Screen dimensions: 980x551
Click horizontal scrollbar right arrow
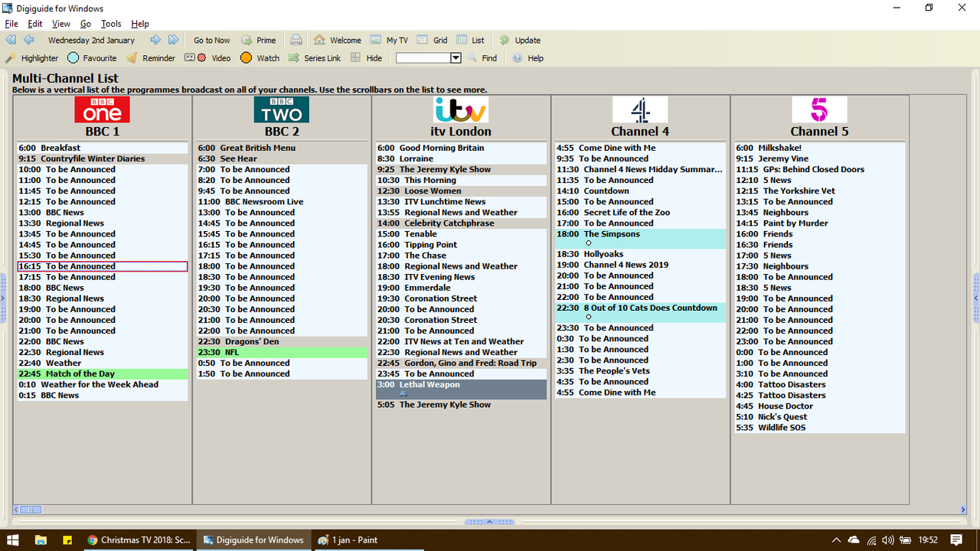tap(963, 510)
